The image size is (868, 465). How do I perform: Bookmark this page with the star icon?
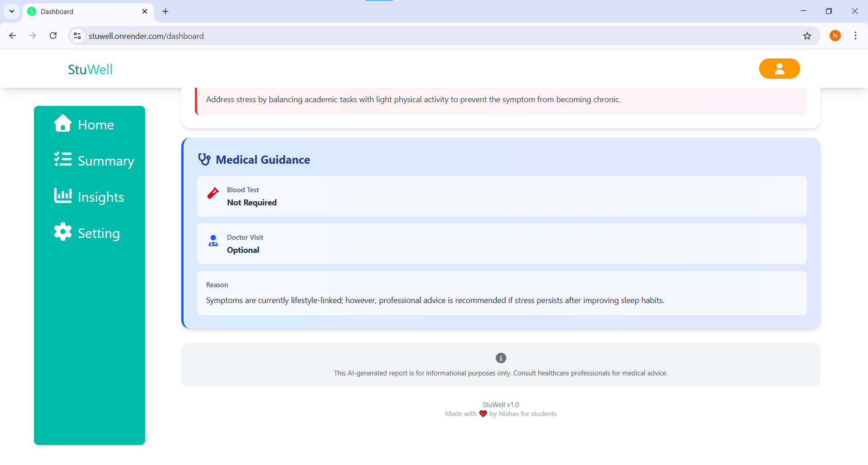tap(807, 36)
